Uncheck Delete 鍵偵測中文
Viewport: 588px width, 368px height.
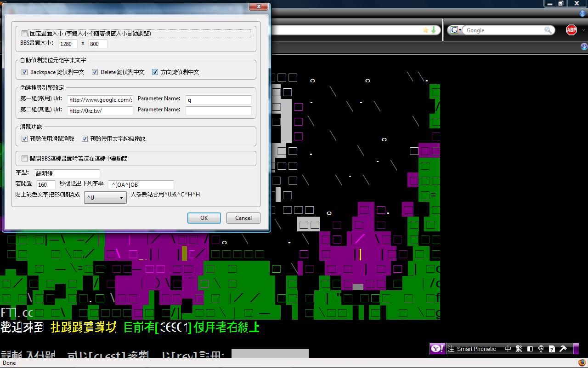point(95,72)
